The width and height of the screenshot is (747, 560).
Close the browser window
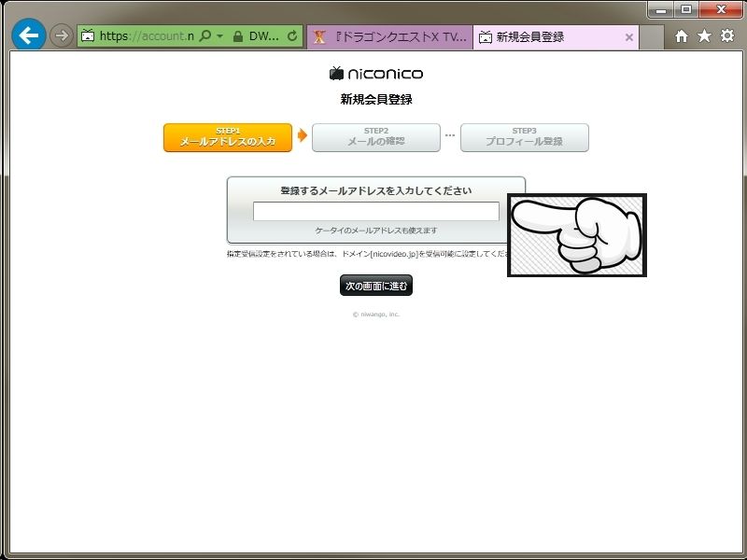point(721,10)
